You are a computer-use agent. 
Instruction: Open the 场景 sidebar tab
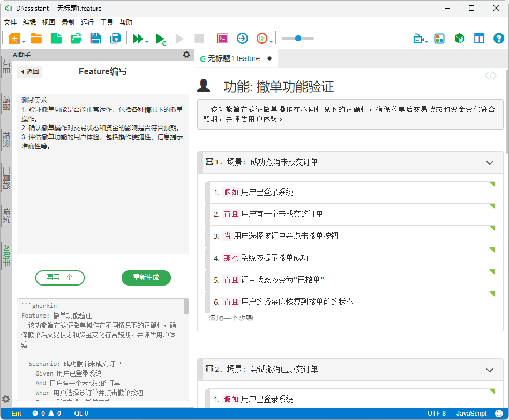(x=6, y=103)
